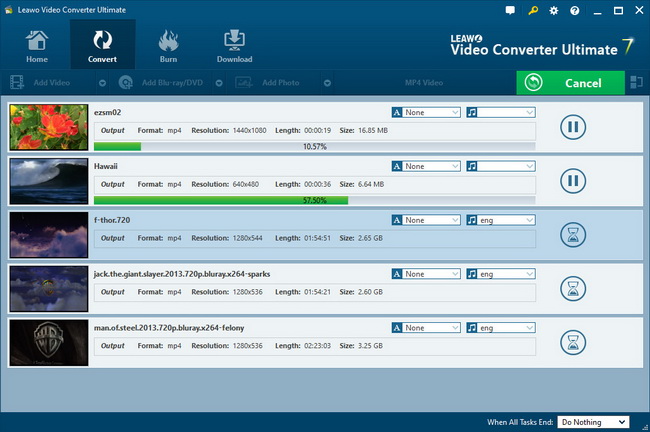The width and height of the screenshot is (650, 432).
Task: Click the jack.the.giant.slayer hourglass icon
Action: click(573, 289)
